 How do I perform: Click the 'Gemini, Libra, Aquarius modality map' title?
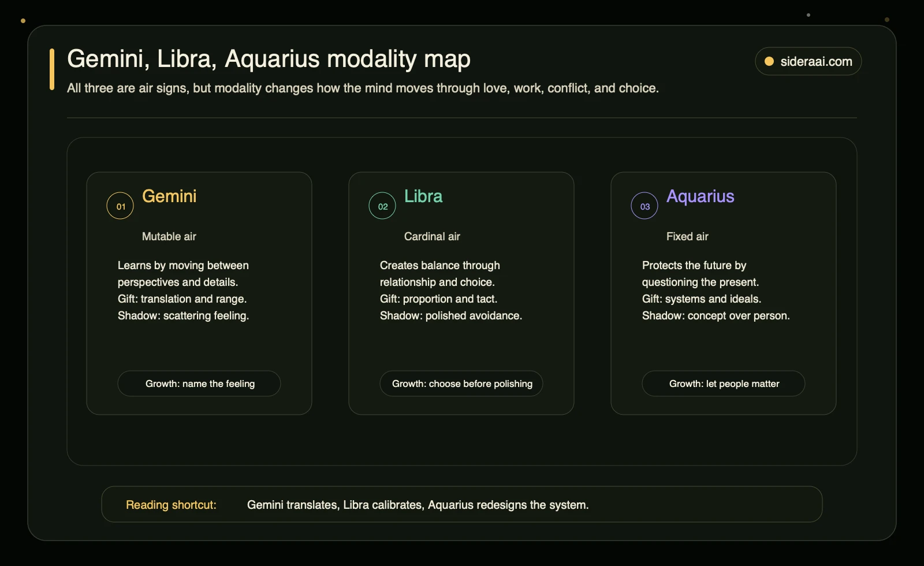tap(269, 59)
